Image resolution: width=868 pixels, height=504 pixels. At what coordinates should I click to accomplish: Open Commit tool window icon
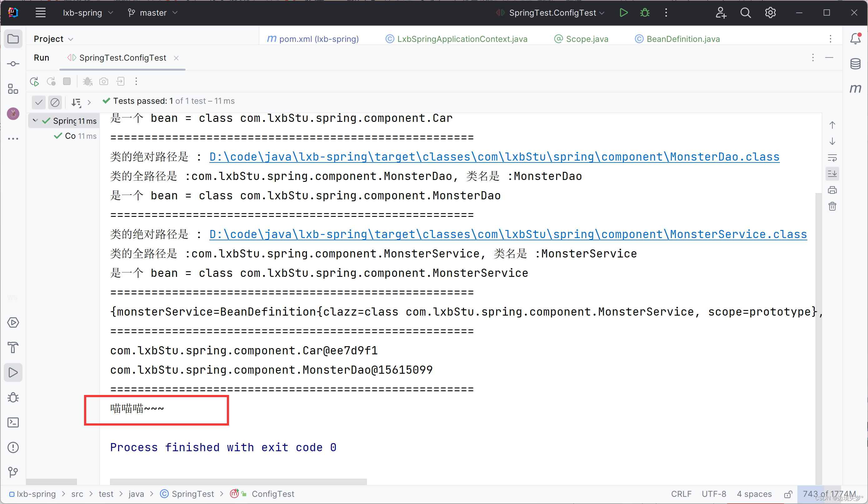(13, 64)
